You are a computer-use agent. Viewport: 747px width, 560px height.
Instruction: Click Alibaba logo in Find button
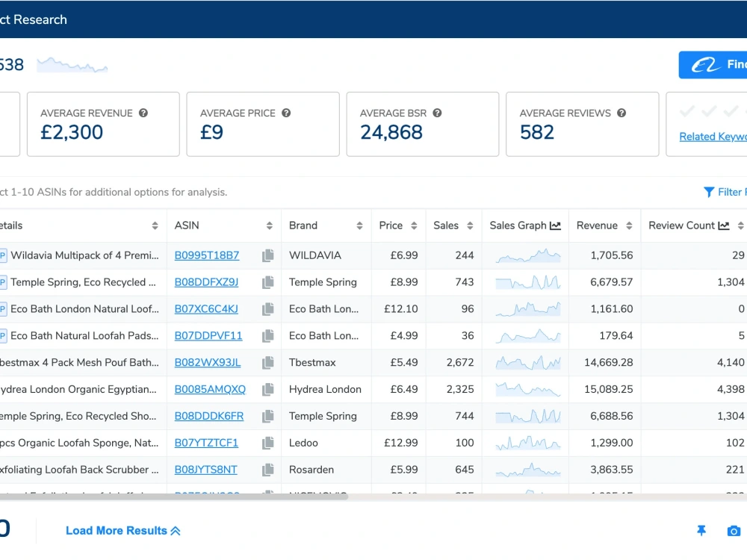pyautogui.click(x=707, y=65)
